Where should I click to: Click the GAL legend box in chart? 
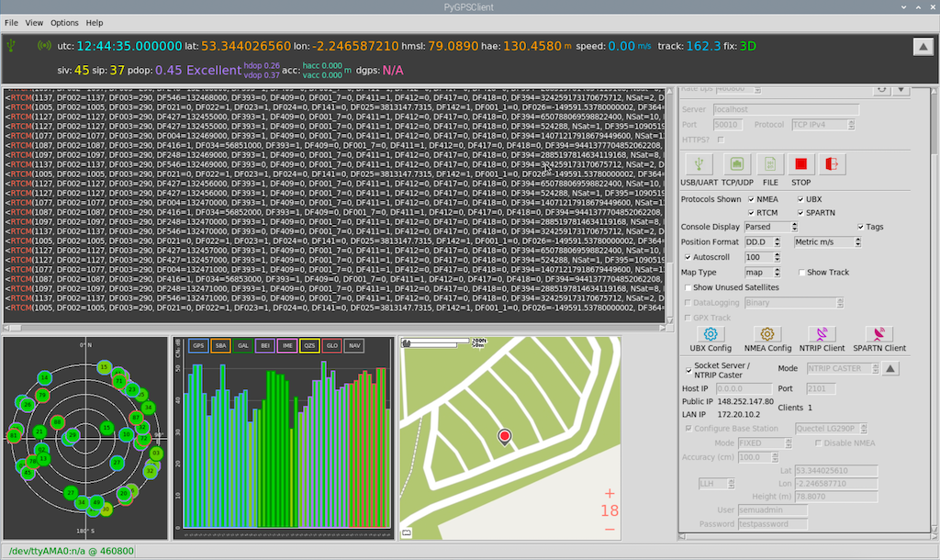(242, 345)
